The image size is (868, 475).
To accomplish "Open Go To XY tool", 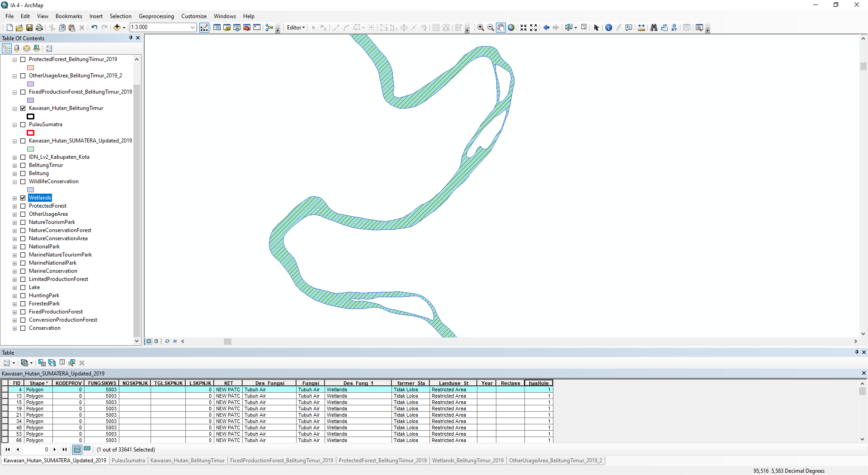I will 674,28.
